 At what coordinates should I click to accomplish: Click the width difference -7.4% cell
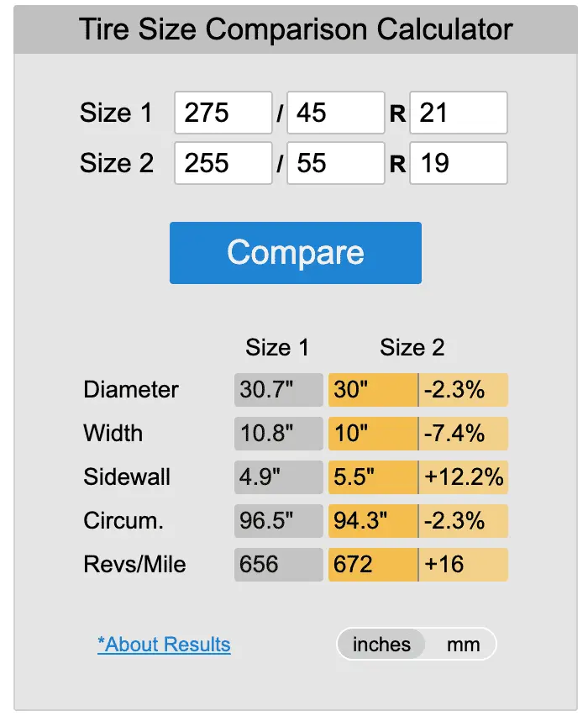463,434
